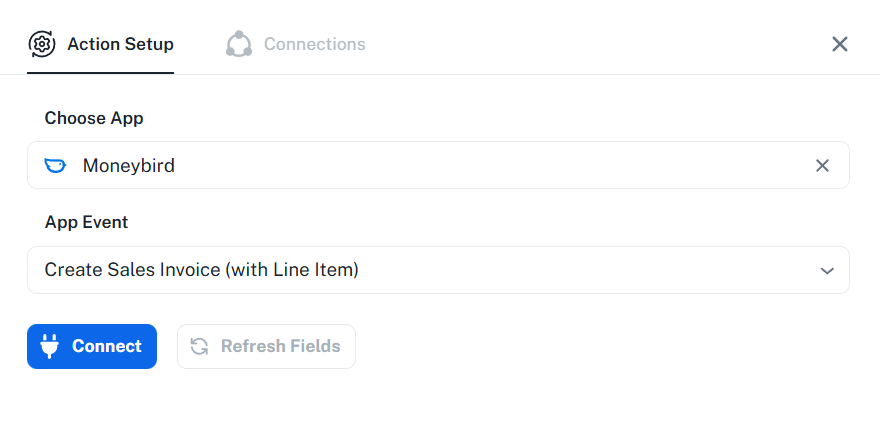Click the circular arrows refresh icon

click(200, 346)
